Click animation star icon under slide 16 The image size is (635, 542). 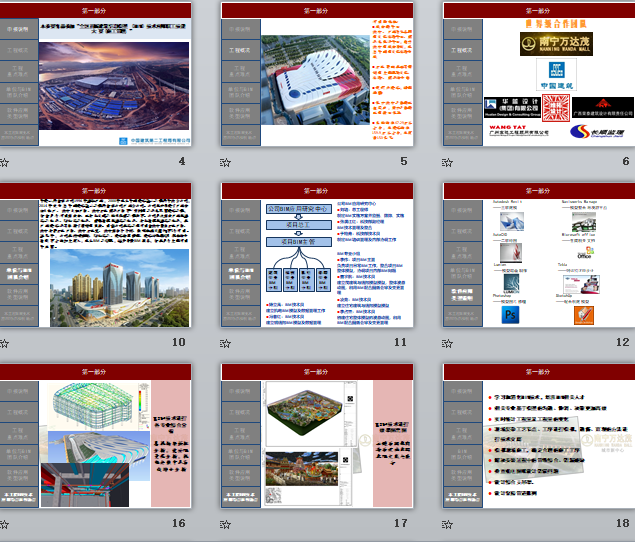[x=4, y=525]
